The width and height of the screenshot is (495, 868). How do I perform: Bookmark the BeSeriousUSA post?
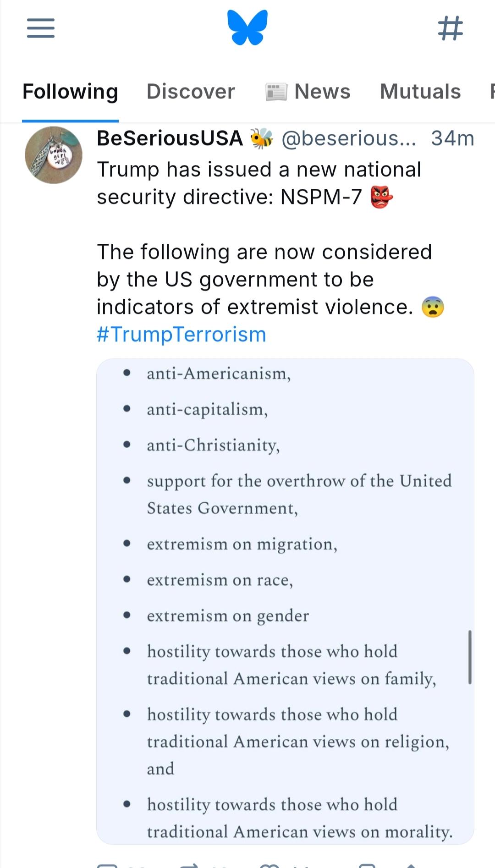coord(367,865)
